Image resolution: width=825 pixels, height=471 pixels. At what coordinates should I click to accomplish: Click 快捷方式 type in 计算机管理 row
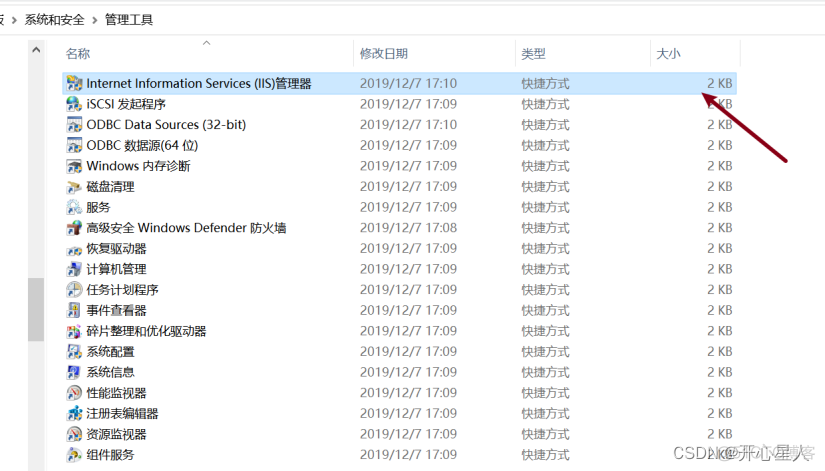(x=545, y=269)
